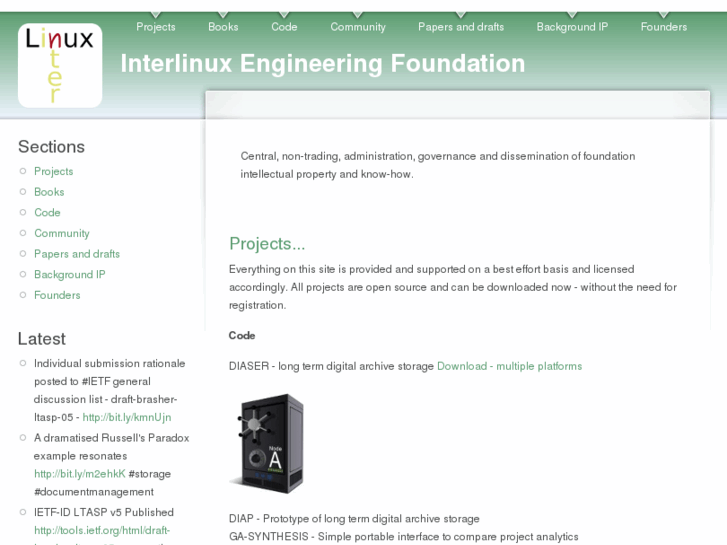Click Background IP in Sections sidebar
727x545 pixels.
[x=70, y=275]
